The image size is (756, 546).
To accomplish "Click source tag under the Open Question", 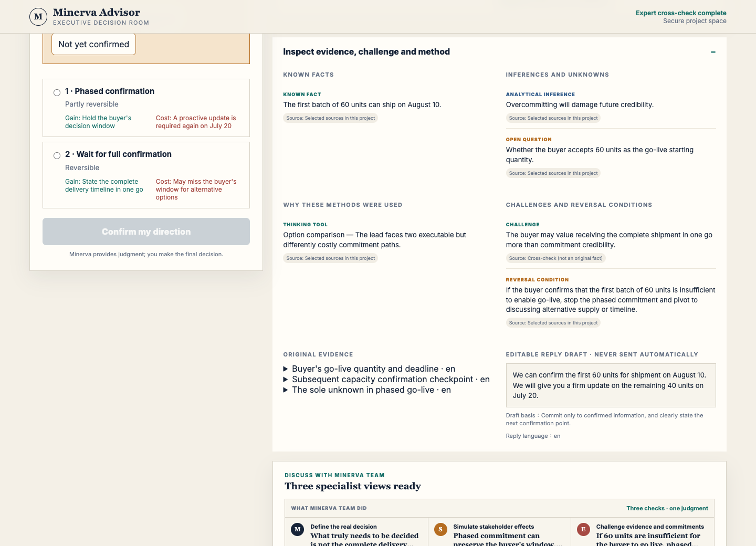I will pyautogui.click(x=553, y=173).
